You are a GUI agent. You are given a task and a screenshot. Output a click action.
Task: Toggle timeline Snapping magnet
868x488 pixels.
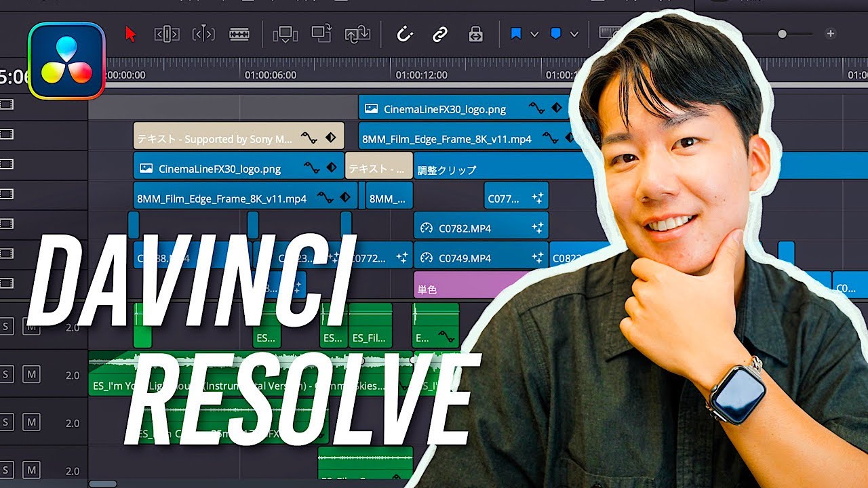pyautogui.click(x=405, y=34)
